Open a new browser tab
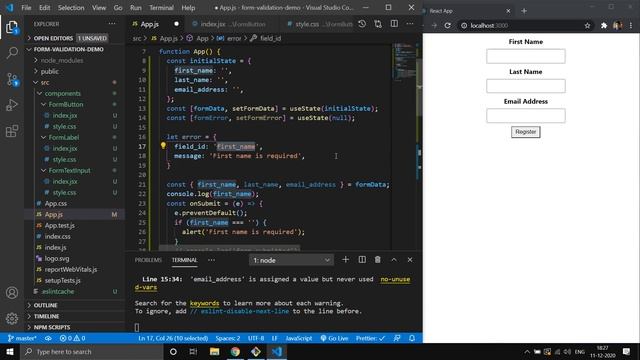The image size is (640, 360). pyautogui.click(x=524, y=11)
